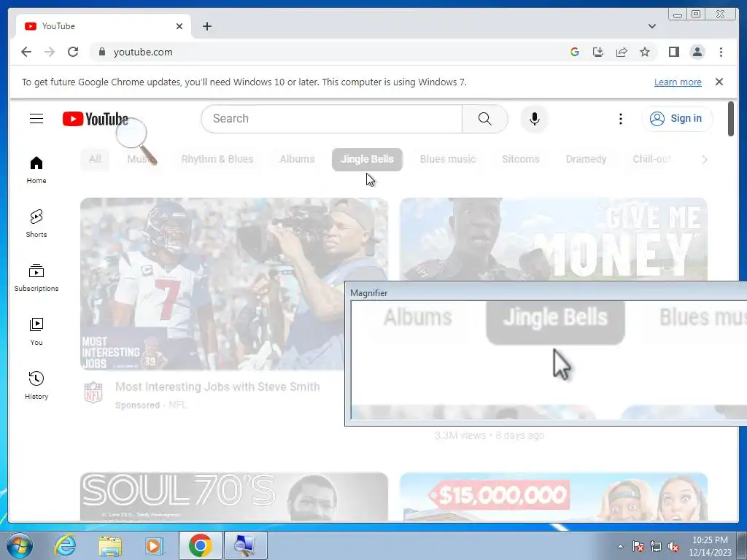Open the YouTube hamburger guide menu

pyautogui.click(x=36, y=119)
